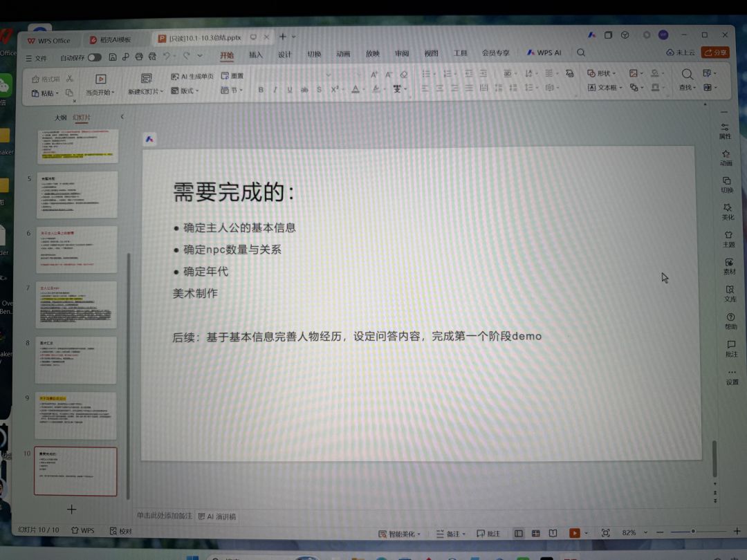Click the 分享 share button
This screenshot has width=747, height=560.
click(x=715, y=53)
